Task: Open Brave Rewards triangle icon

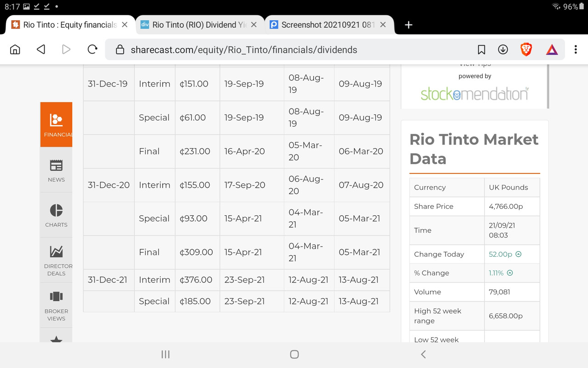Action: tap(552, 50)
